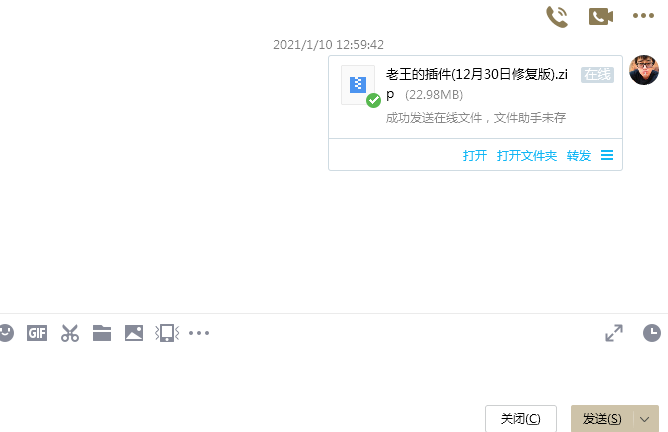Expand the send options dropdown arrow

click(645, 419)
